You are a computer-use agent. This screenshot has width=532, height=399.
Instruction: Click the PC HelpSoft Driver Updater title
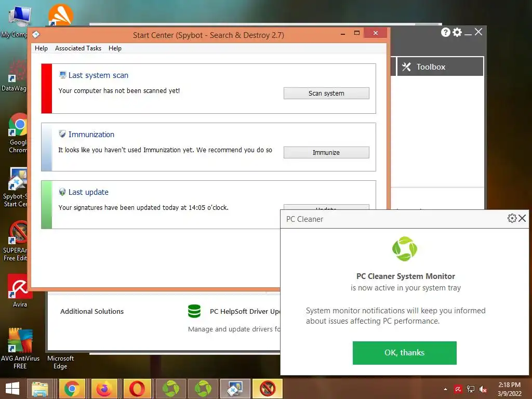click(x=245, y=312)
